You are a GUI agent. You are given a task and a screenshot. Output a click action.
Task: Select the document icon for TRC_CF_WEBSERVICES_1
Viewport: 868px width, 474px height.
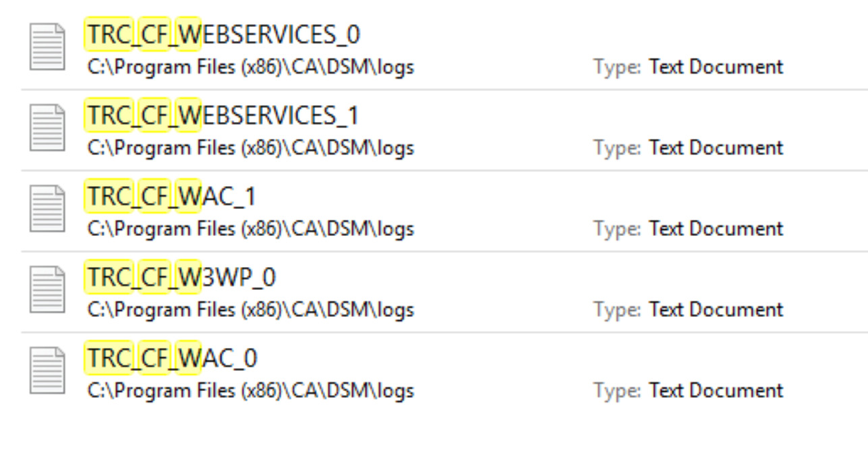[47, 128]
